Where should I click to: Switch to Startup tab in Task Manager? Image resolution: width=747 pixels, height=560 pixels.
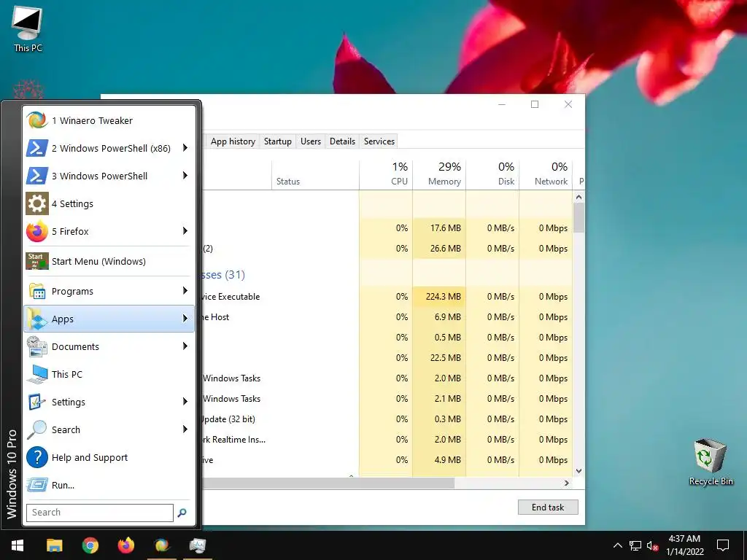[278, 141]
